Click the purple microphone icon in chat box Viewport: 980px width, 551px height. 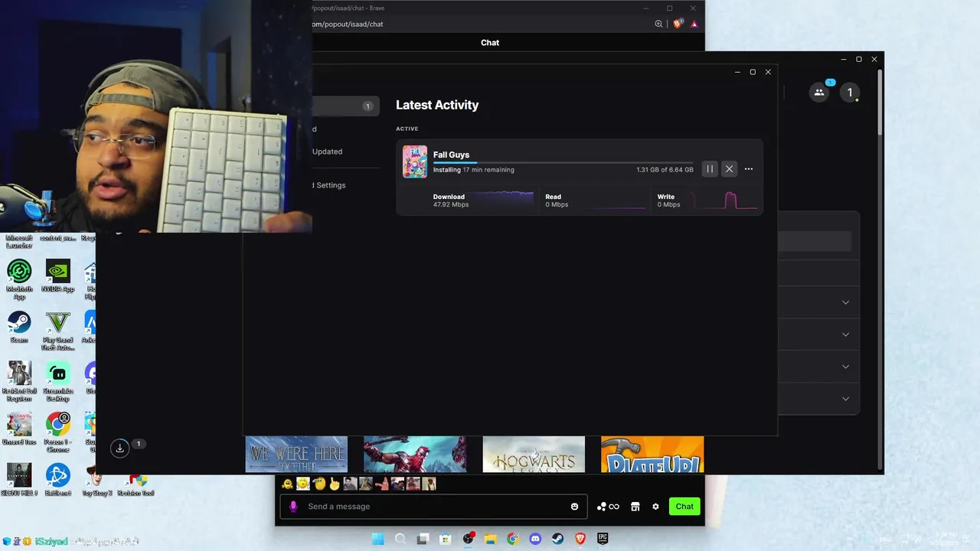click(x=293, y=507)
